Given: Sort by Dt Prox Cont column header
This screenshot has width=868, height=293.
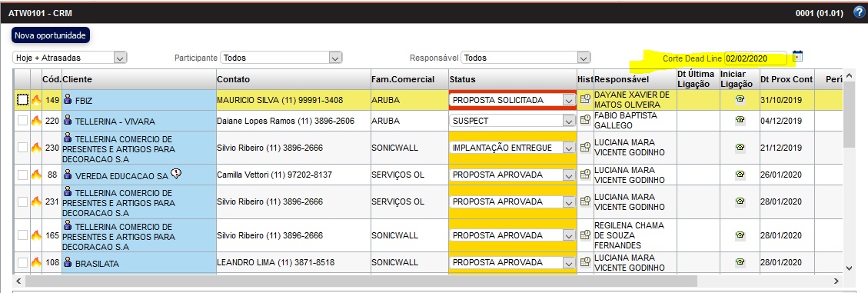Looking at the screenshot, I should [x=787, y=79].
